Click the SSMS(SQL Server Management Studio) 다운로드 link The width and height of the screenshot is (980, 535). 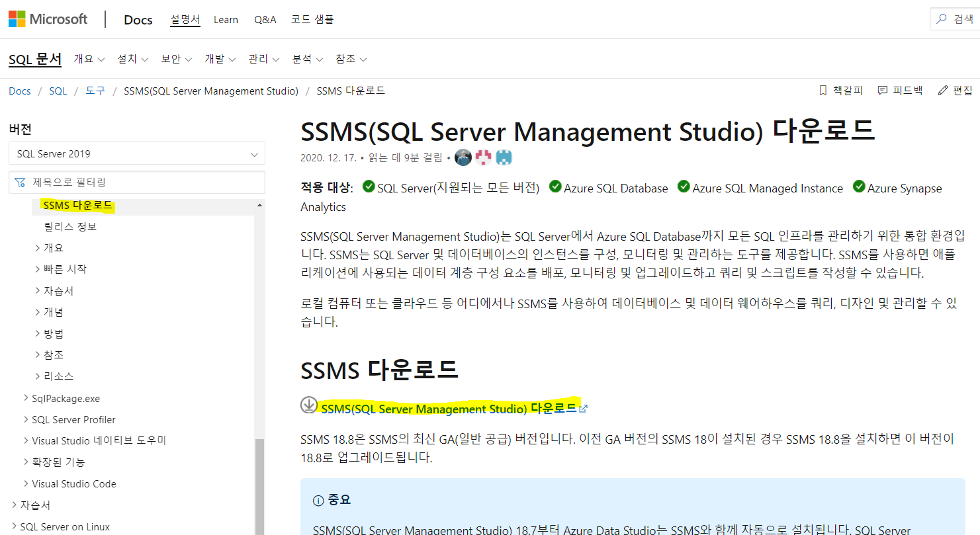[449, 409]
